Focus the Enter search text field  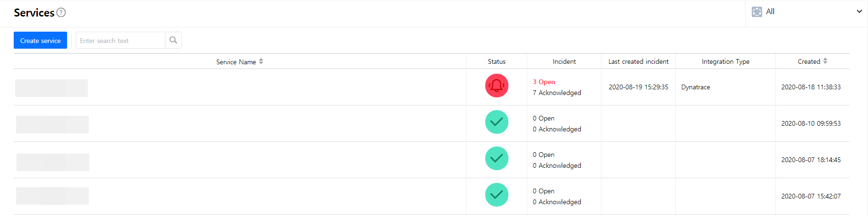pyautogui.click(x=120, y=41)
